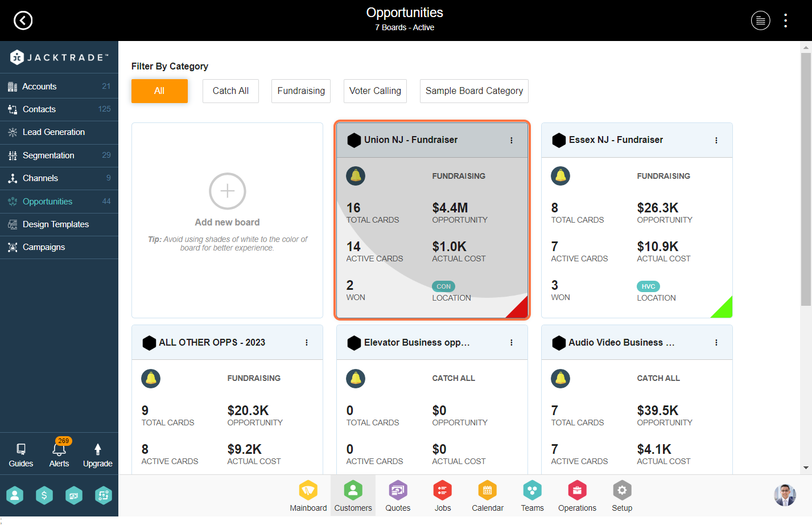Click the HVC location tag

[648, 286]
